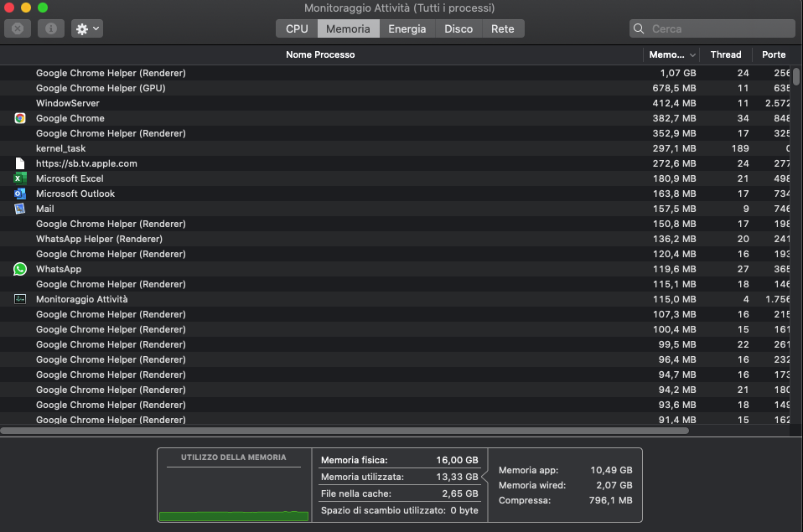Click the Compressa 796,1 MB entry

coord(566,500)
